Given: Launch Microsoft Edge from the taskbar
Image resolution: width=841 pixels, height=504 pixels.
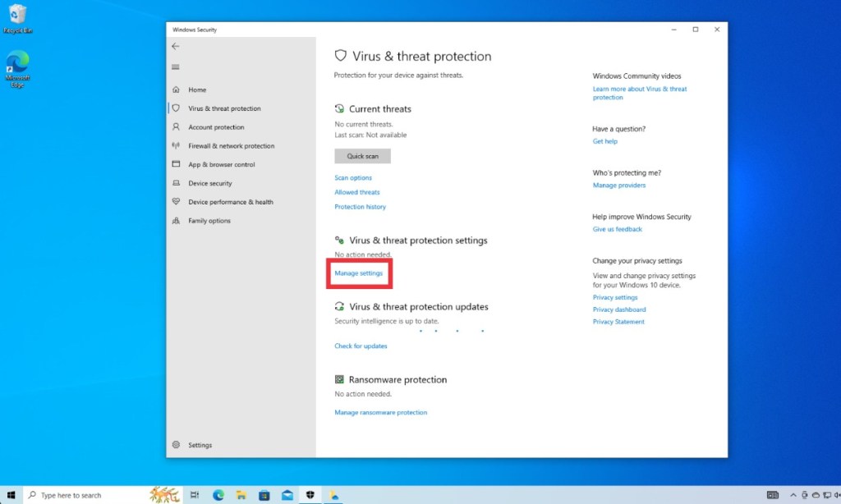Looking at the screenshot, I should 218,495.
